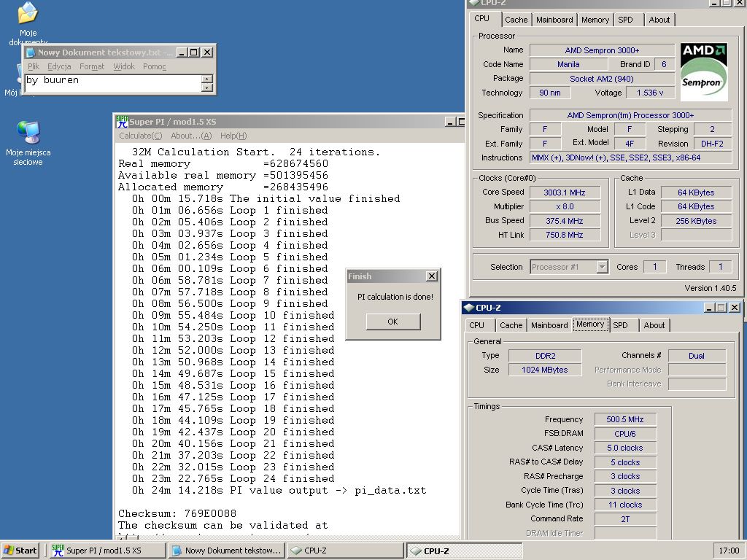Open Plik menu in Notepad
The width and height of the screenshot is (747, 560).
tap(34, 66)
